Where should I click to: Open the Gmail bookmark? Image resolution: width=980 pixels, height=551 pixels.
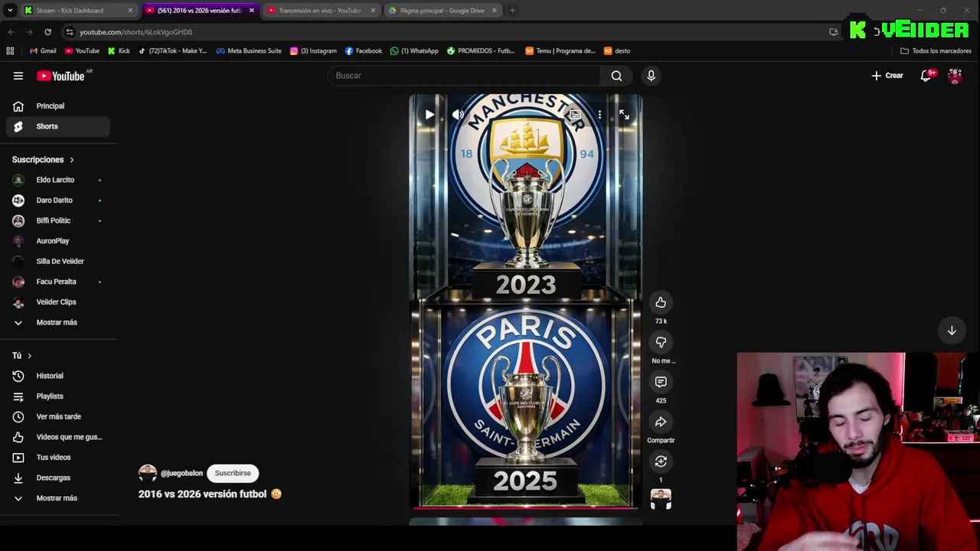(43, 51)
